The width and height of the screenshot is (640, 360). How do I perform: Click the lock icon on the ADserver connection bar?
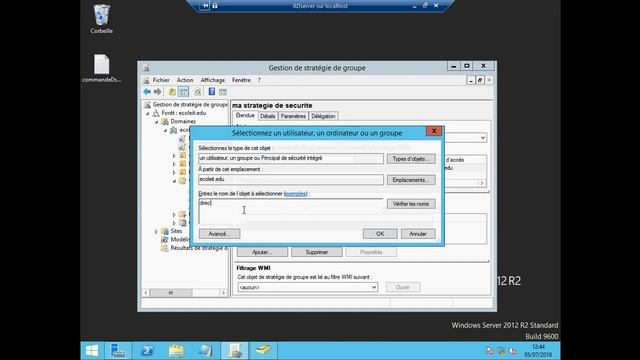point(215,6)
